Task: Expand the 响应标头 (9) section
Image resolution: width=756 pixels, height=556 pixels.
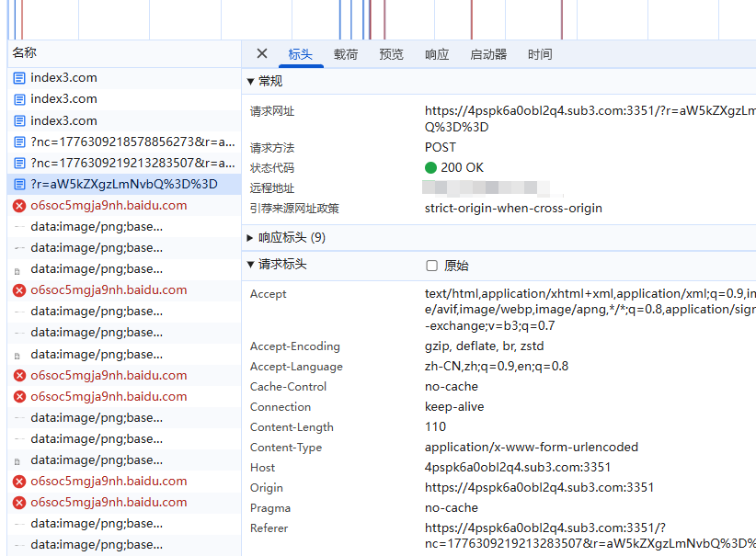Action: point(251,238)
